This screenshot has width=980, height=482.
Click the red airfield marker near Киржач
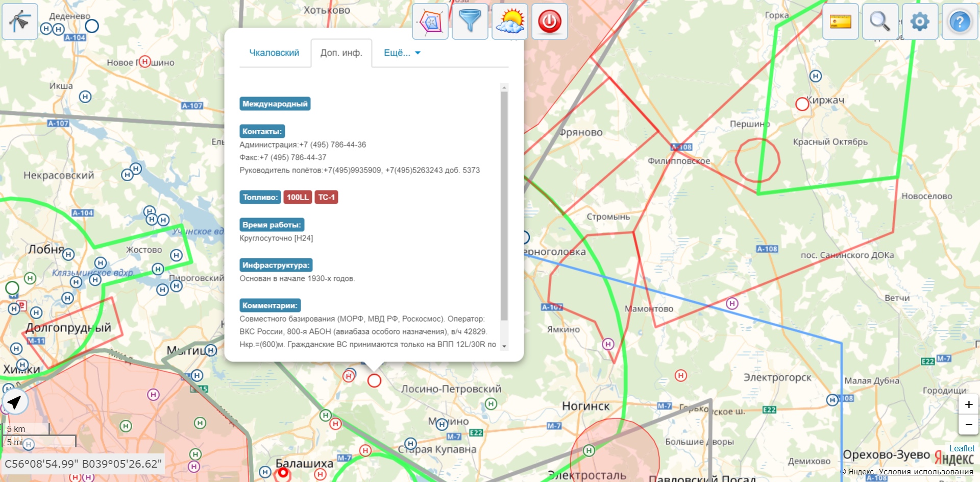[x=802, y=104]
